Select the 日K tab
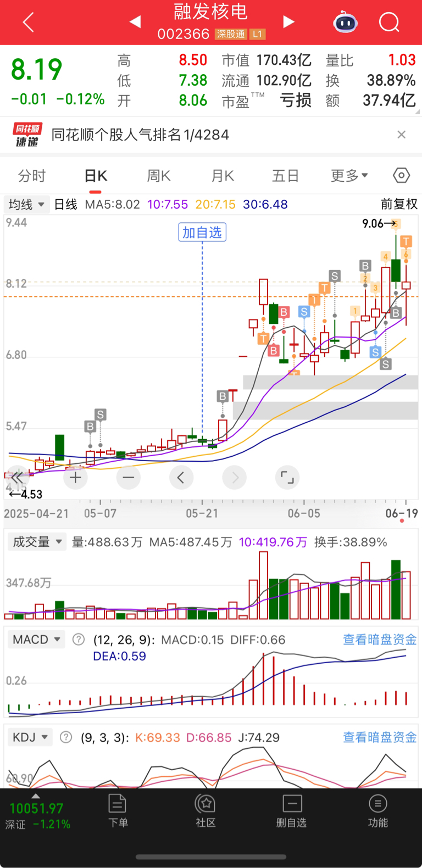The height and width of the screenshot is (868, 422). (96, 176)
